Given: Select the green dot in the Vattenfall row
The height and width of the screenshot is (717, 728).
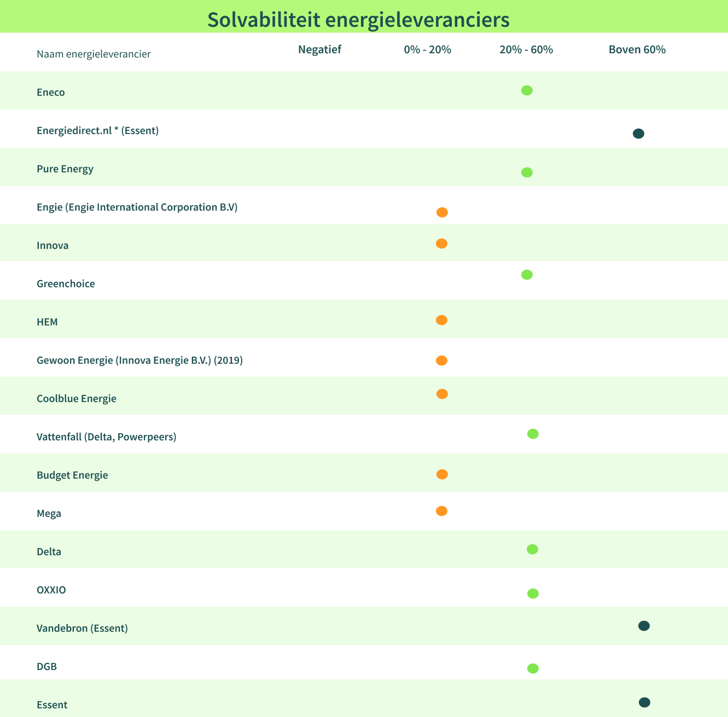Looking at the screenshot, I should tap(533, 434).
